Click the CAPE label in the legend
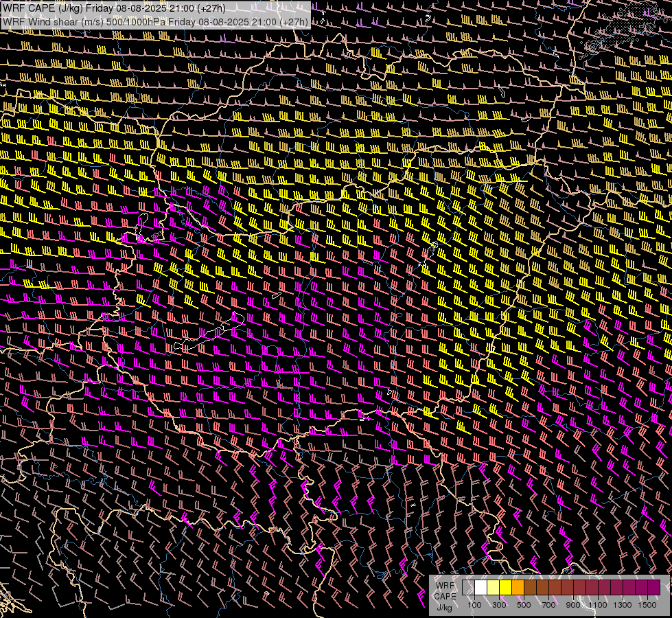672x618 pixels. [x=445, y=597]
